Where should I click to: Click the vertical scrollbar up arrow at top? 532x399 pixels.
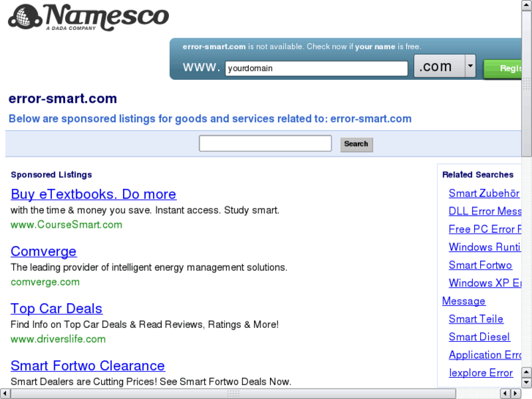tap(527, 4)
